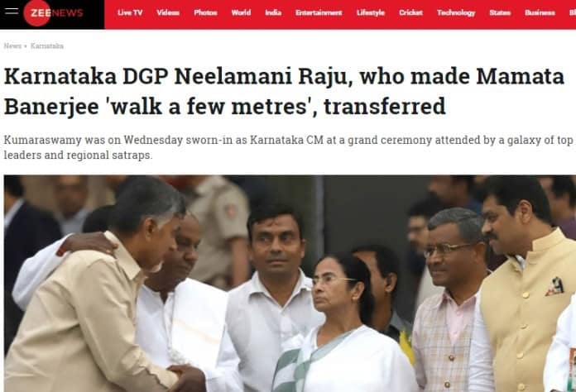Open the Live TV section
Viewport: 576px width, 392px height.
coord(130,13)
